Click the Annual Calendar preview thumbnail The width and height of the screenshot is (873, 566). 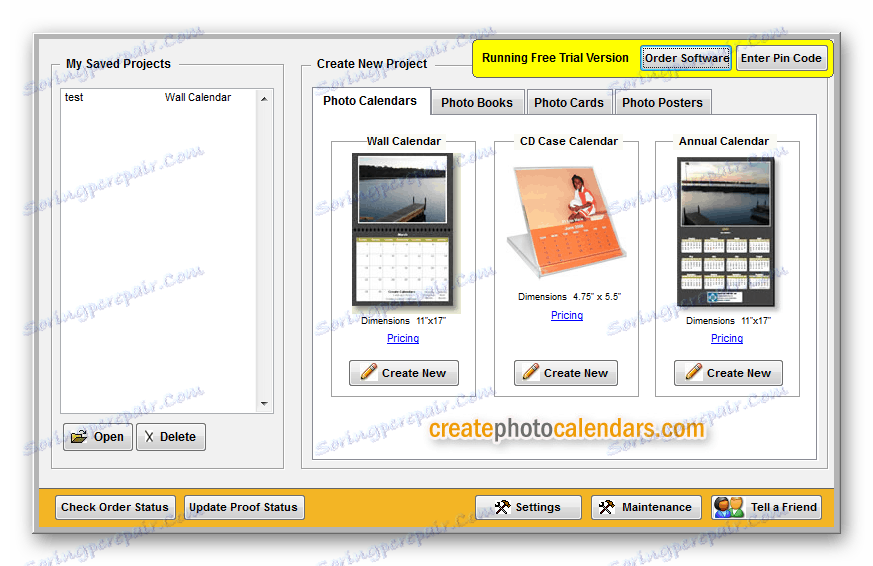point(726,232)
